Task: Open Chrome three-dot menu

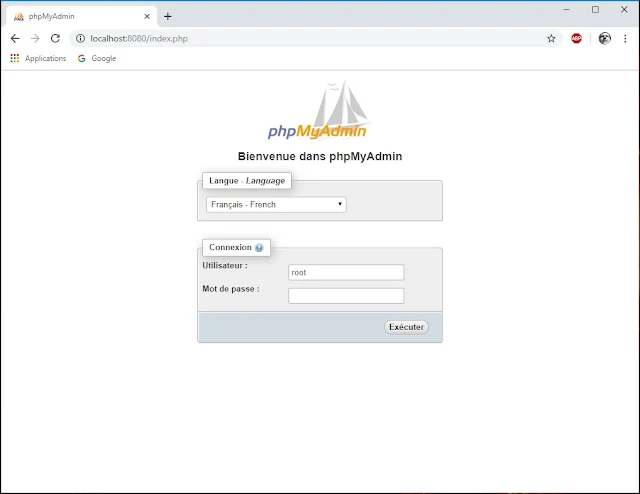Action: [x=625, y=38]
